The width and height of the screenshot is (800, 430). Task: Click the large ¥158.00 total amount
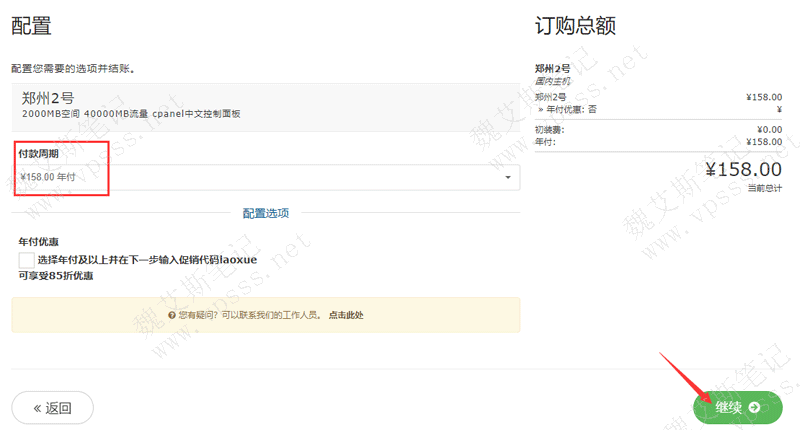tap(743, 170)
